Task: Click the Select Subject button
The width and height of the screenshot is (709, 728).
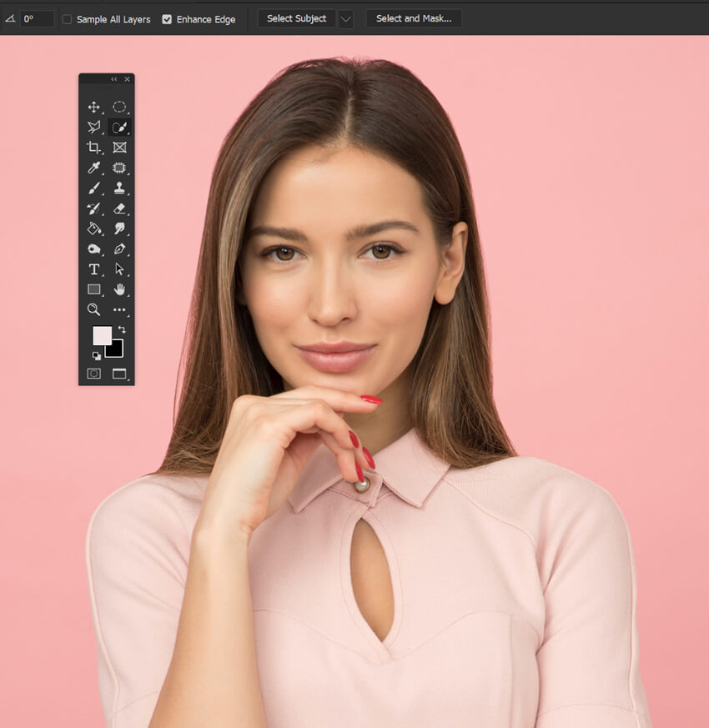Action: (296, 18)
